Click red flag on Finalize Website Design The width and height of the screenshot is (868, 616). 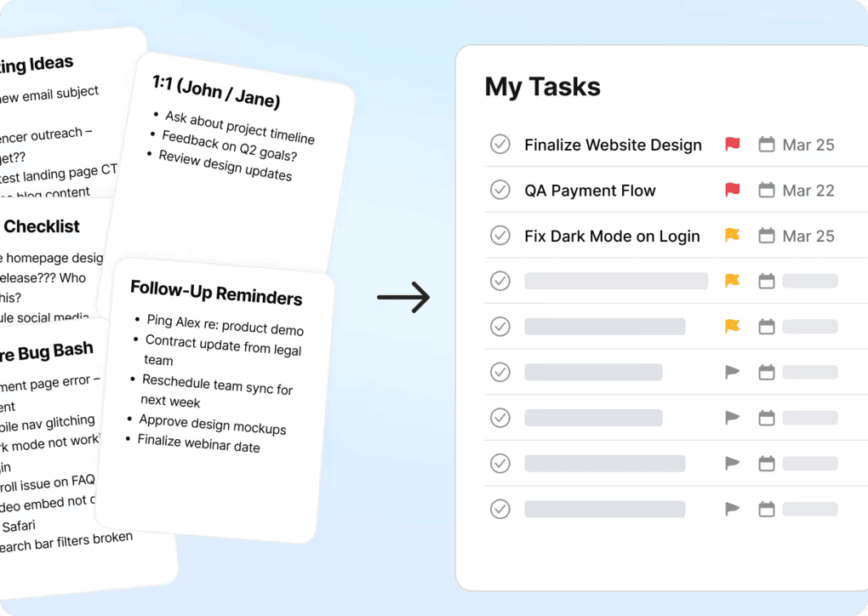click(x=732, y=145)
